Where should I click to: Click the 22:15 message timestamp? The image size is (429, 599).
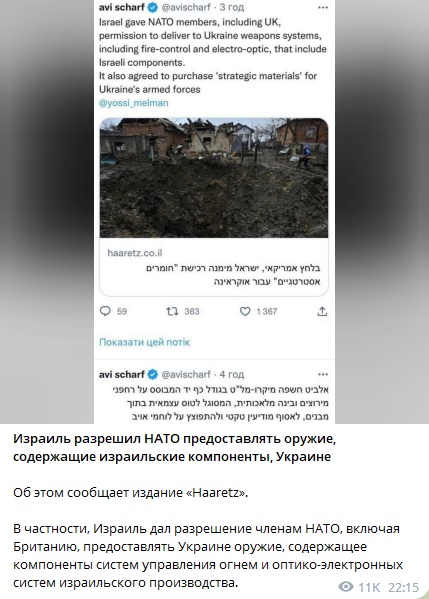pos(403,586)
